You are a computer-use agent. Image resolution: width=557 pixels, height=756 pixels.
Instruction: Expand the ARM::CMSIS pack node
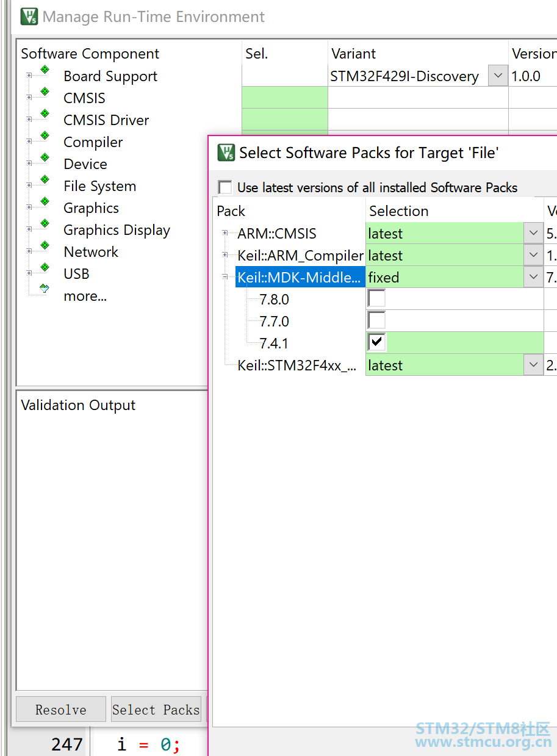point(225,233)
